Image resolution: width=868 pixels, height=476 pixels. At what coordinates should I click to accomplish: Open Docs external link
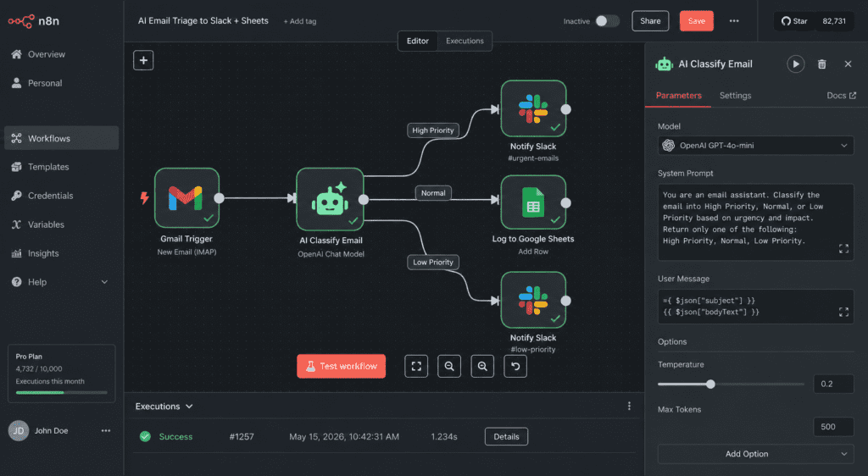842,96
